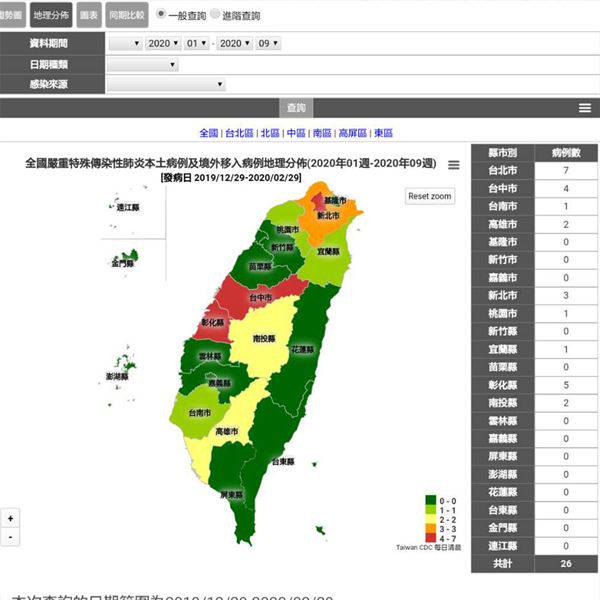Click the 彰化縣 region on the map
Viewport: 600px width, 600px height.
212,323
